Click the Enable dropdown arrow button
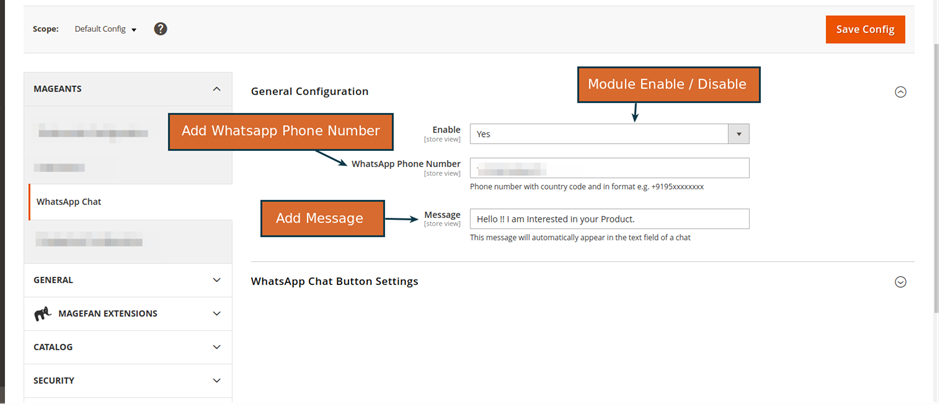The image size is (940, 406). point(739,134)
